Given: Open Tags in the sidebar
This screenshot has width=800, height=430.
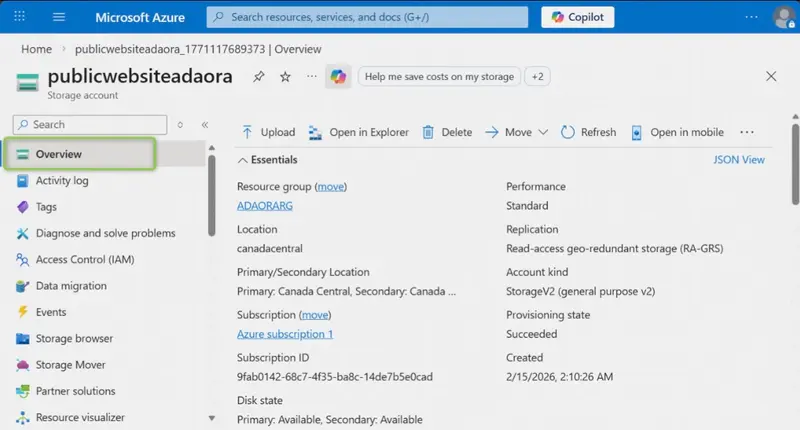Looking at the screenshot, I should pos(46,207).
